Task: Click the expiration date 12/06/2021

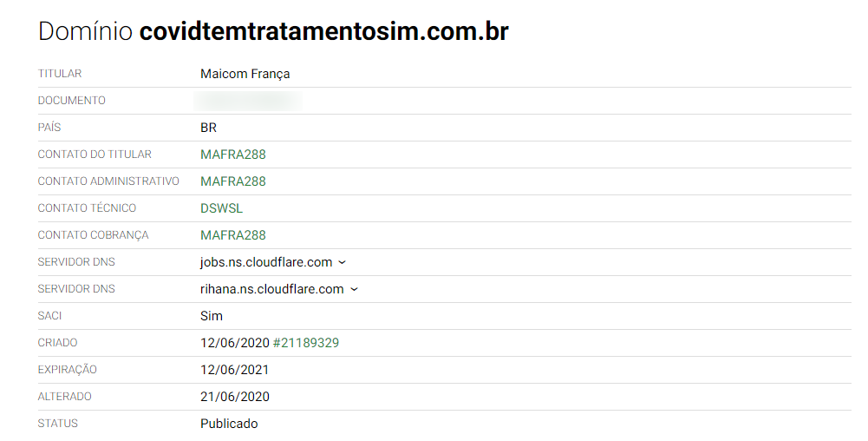Action: click(235, 370)
